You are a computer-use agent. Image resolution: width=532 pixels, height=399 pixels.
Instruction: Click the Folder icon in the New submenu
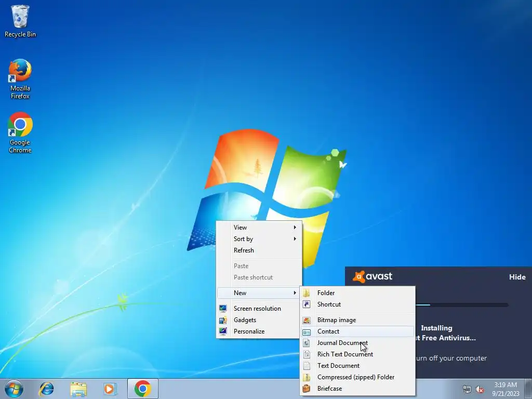(x=307, y=293)
